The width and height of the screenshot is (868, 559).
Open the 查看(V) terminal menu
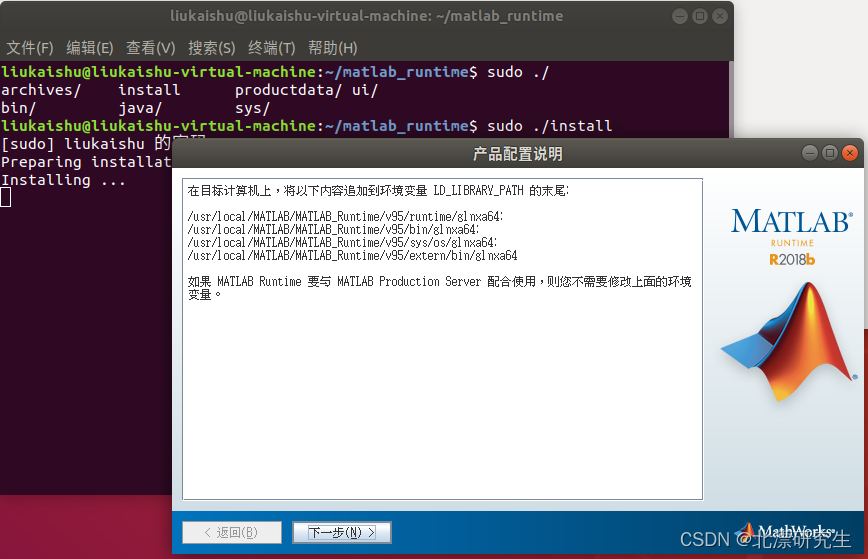coord(151,48)
